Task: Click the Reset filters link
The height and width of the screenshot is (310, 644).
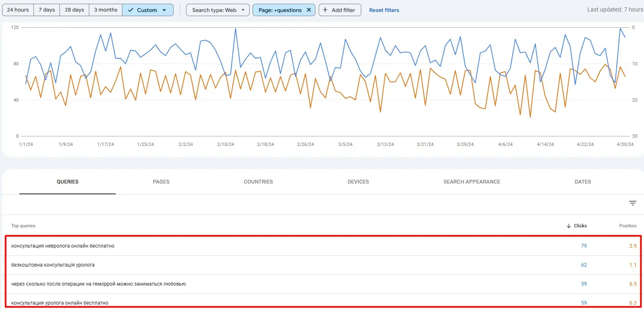Action: (384, 10)
